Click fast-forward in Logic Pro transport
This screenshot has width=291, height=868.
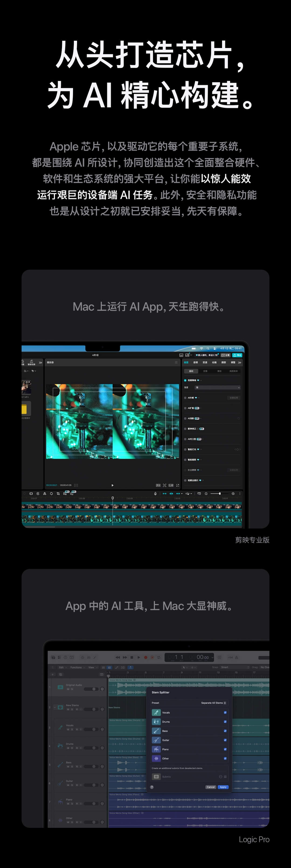click(x=125, y=657)
